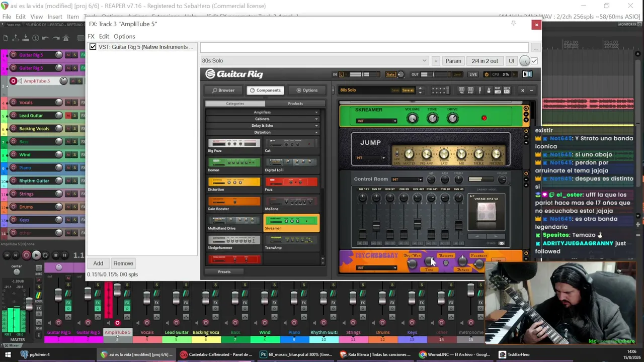Image resolution: width=644 pixels, height=362 pixels.
Task: Expand the Amplifiers category
Action: coord(262,112)
